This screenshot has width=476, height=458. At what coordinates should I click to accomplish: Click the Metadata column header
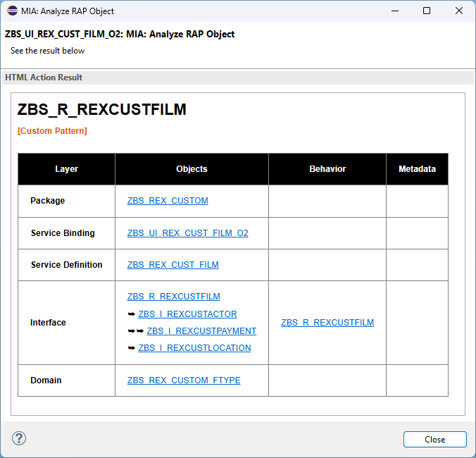pos(417,169)
